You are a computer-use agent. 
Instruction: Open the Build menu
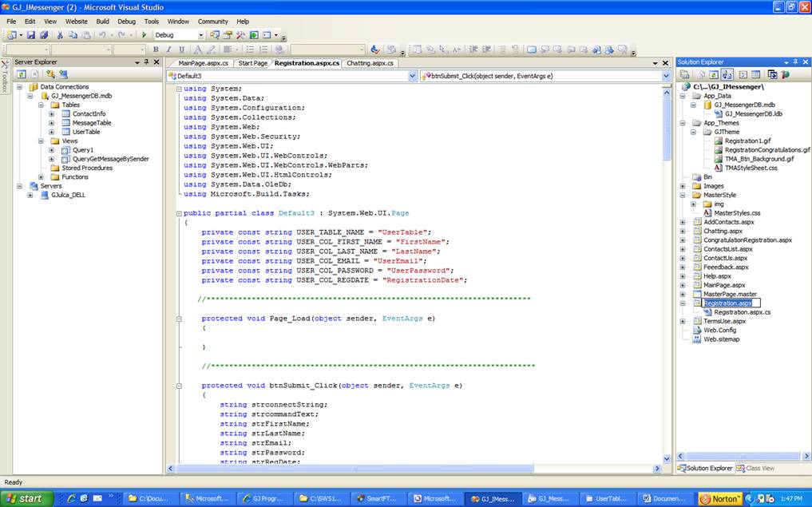coord(102,22)
